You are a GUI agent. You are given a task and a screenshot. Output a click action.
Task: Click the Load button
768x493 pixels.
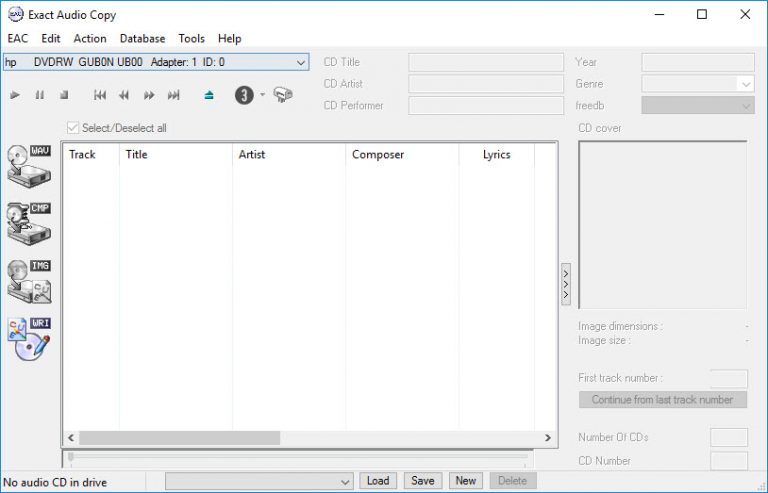378,481
